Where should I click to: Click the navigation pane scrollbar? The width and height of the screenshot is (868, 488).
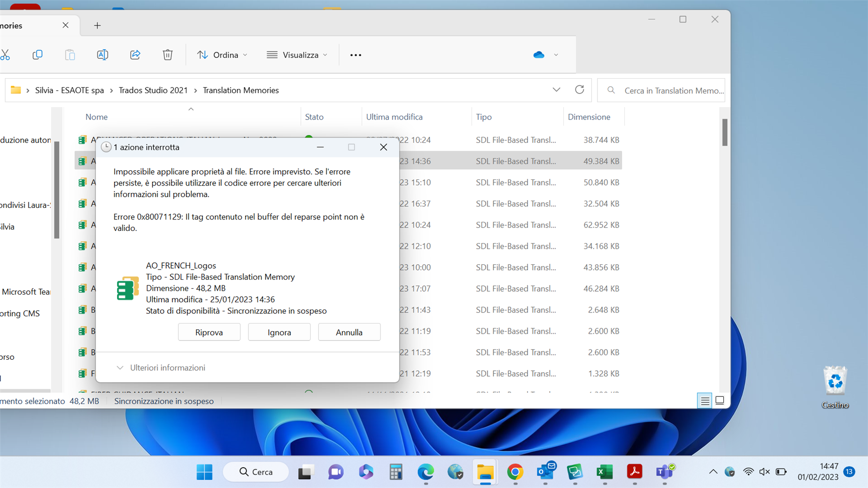[x=56, y=190]
